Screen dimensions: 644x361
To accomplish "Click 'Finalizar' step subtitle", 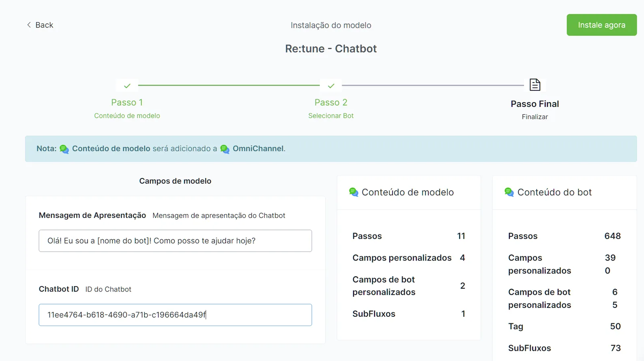I will click(535, 117).
